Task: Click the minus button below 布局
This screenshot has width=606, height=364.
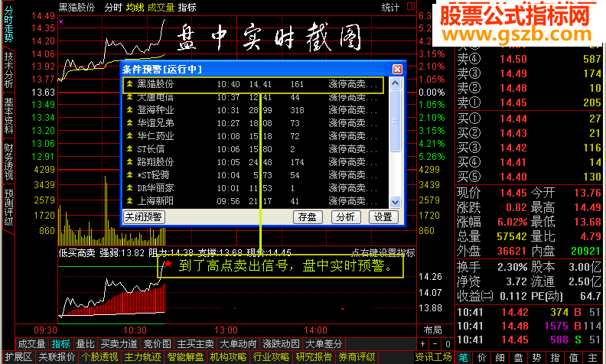Action: click(435, 343)
